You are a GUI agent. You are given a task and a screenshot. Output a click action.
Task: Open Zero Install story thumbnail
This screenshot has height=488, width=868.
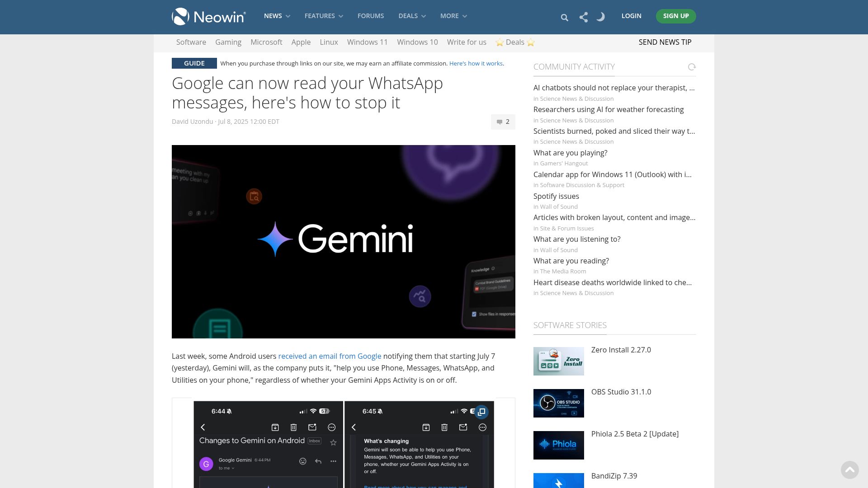pyautogui.click(x=559, y=361)
